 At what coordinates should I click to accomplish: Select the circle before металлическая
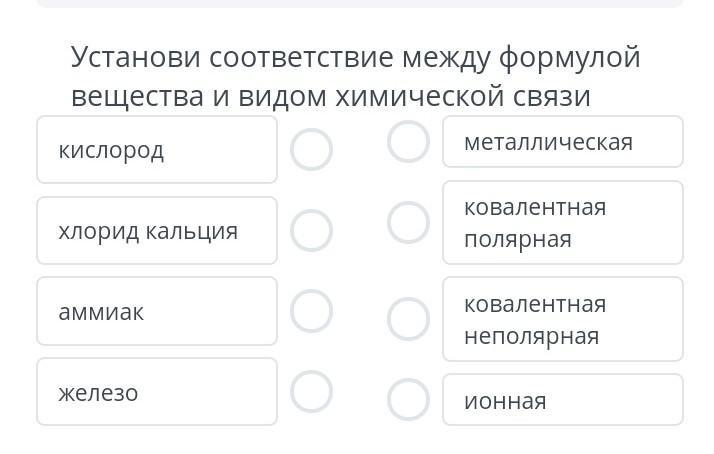pyautogui.click(x=408, y=141)
